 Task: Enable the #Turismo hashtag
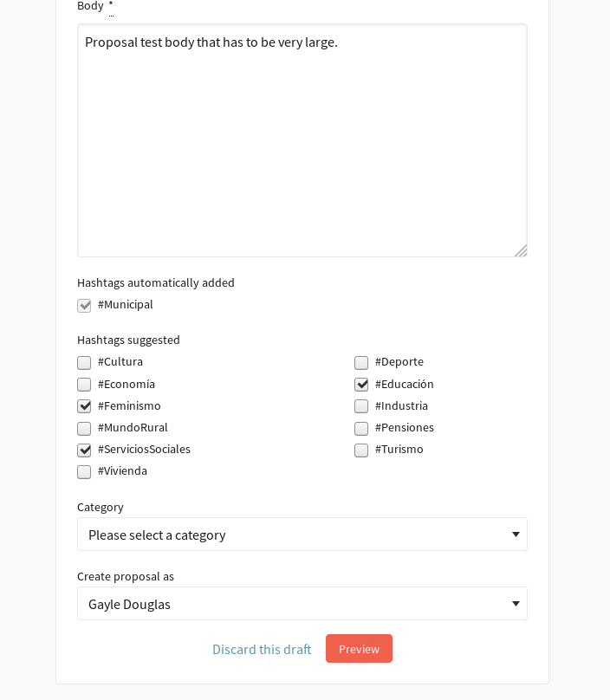pyautogui.click(x=361, y=450)
